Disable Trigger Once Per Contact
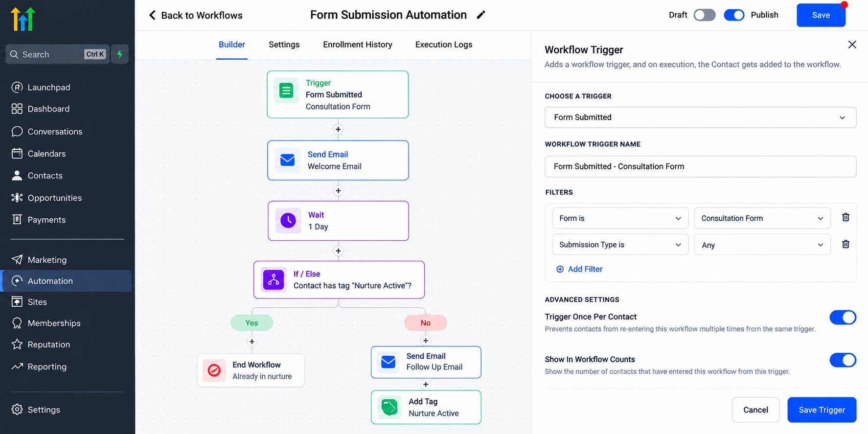The image size is (868, 434). tap(843, 318)
